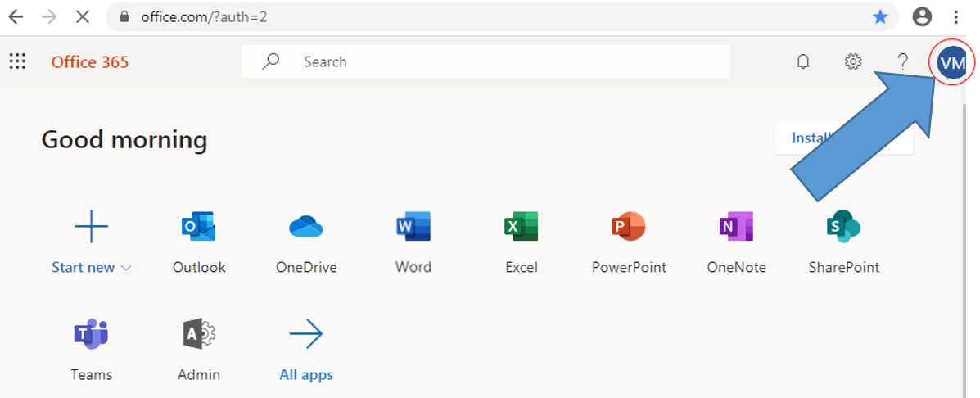Click the Office 365 home link

90,62
